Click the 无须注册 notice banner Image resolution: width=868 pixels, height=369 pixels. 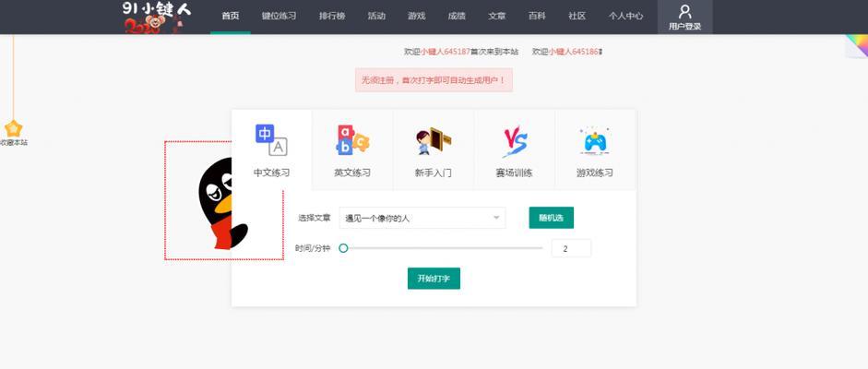pos(434,80)
